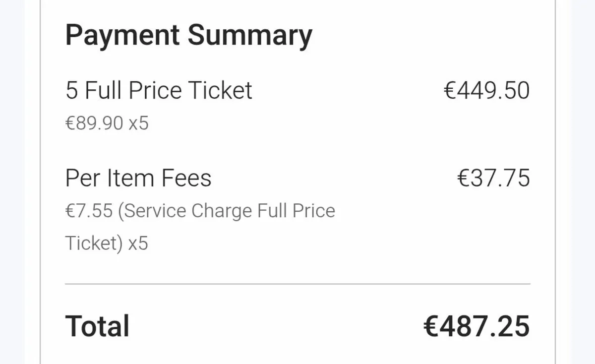The height and width of the screenshot is (364, 595).
Task: Click the divider line above Total
Action: point(297,284)
